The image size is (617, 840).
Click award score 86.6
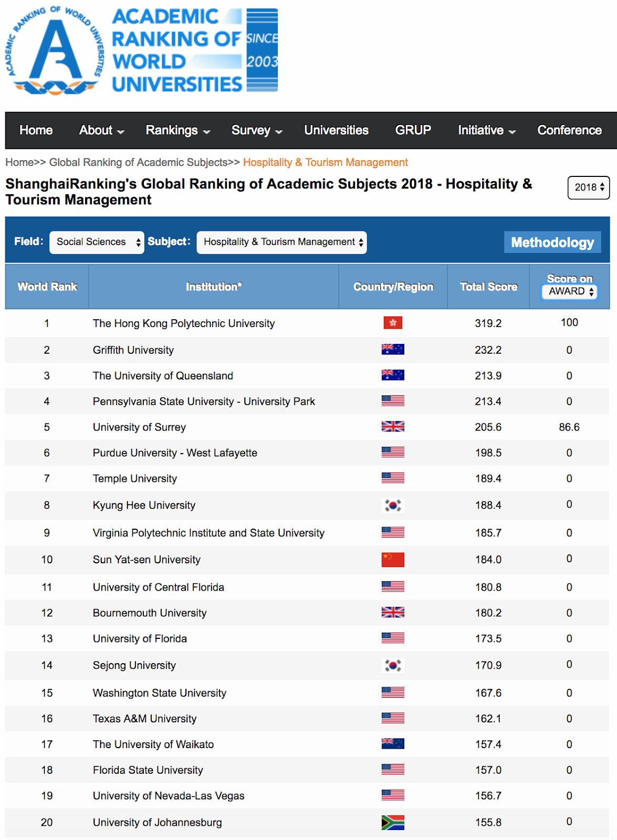tap(569, 427)
